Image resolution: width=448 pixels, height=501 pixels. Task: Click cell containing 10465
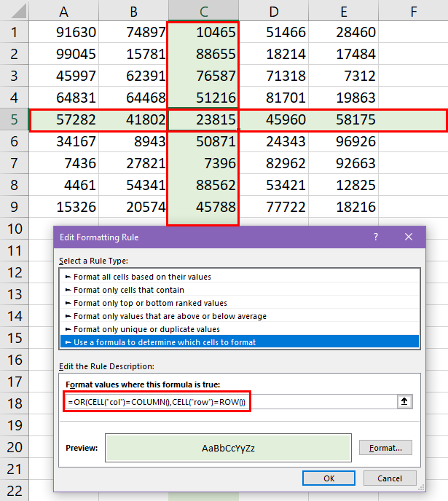click(203, 32)
